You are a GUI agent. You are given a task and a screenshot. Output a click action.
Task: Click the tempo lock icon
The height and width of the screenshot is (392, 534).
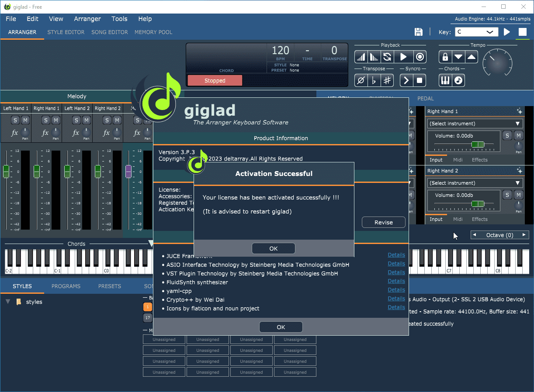(445, 57)
